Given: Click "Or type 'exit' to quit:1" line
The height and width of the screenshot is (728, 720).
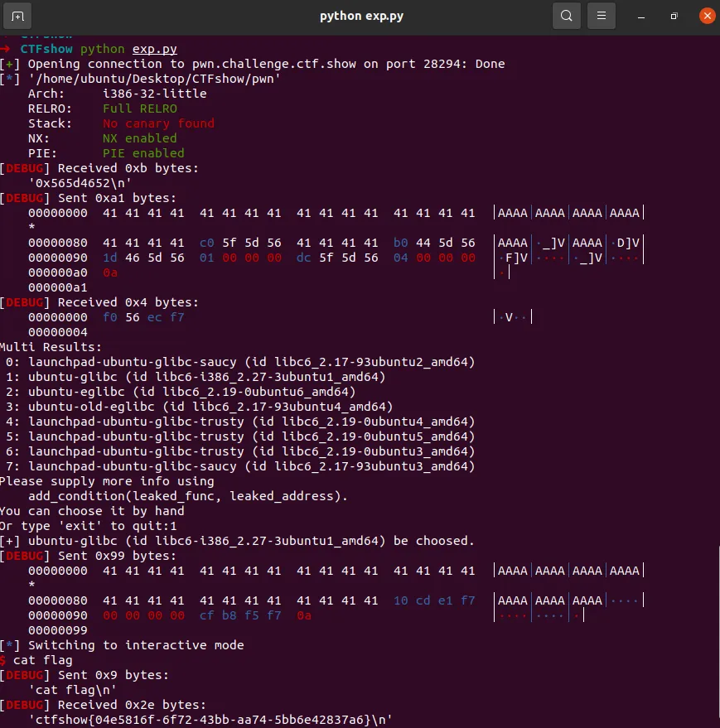Looking at the screenshot, I should [89, 526].
